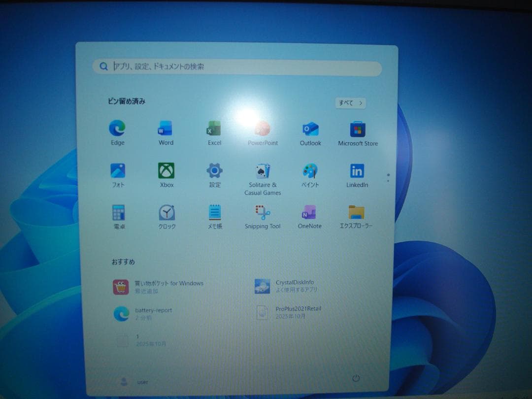Viewport: 532px width, 399px height.
Task: Focus the app and document search box
Action: click(x=237, y=66)
